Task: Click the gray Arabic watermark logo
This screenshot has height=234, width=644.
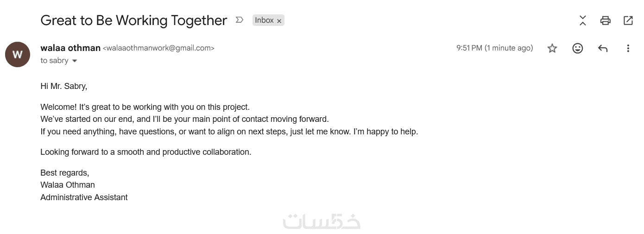Action: [x=322, y=221]
